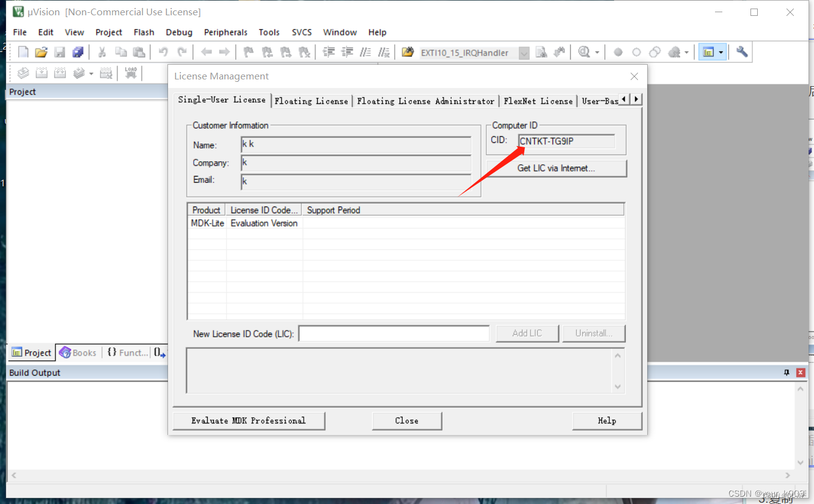Select the Functions tab in Project pane

point(127,352)
